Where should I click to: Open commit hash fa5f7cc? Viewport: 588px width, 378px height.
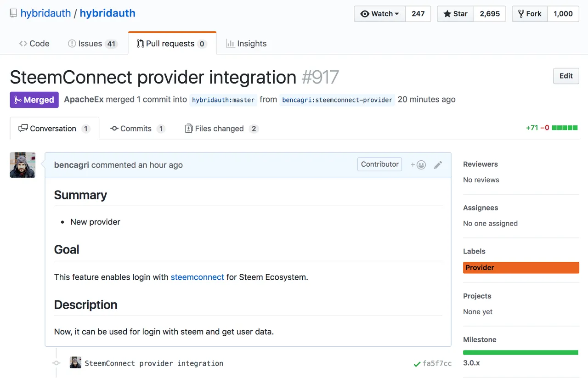437,363
